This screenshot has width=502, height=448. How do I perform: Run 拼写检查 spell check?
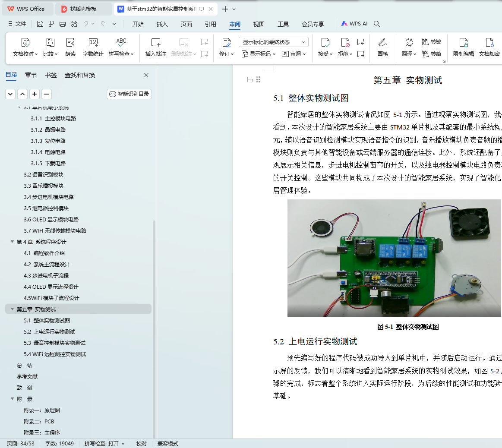(121, 47)
